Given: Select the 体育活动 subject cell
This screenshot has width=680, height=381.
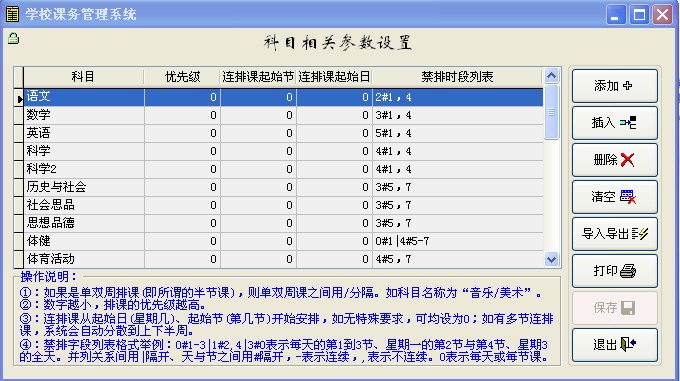Looking at the screenshot, I should click(84, 259).
